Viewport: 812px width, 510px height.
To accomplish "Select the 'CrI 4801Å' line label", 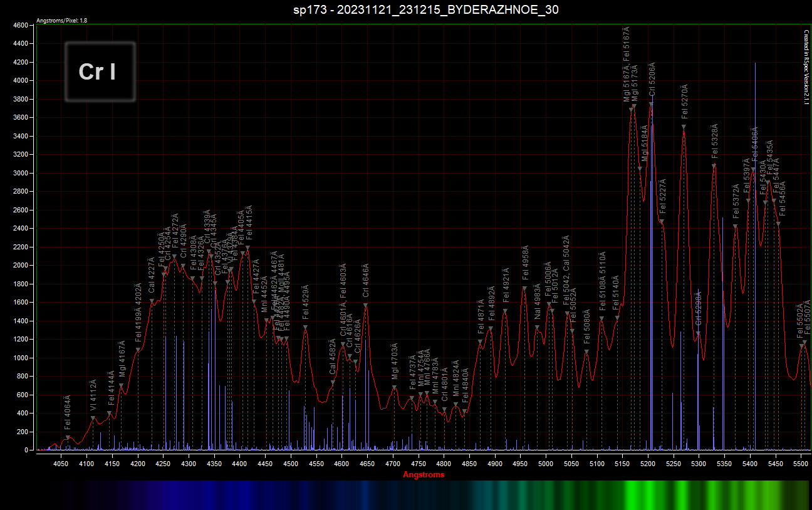I will click(445, 384).
